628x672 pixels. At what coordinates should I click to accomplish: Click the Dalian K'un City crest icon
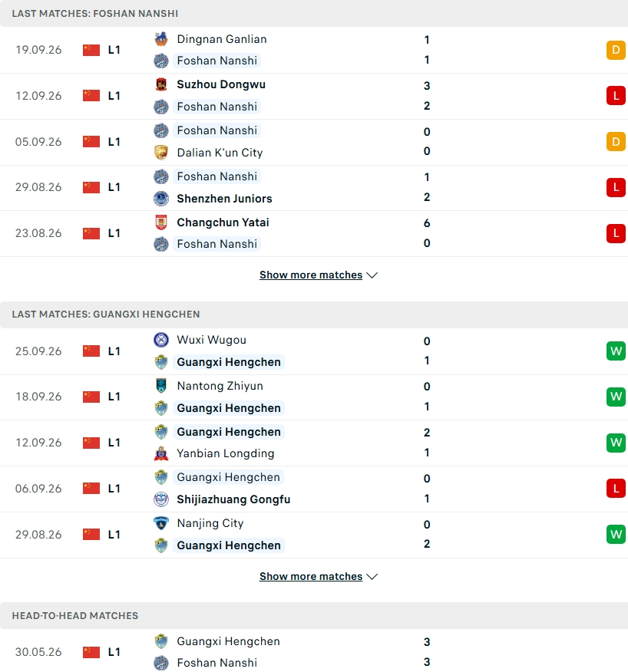tap(161, 153)
